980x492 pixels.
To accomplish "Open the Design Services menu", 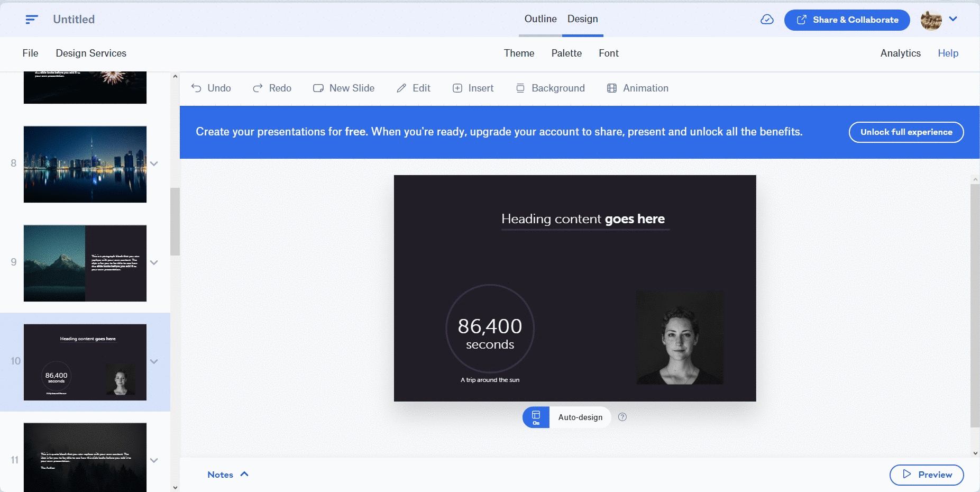I will pos(91,53).
